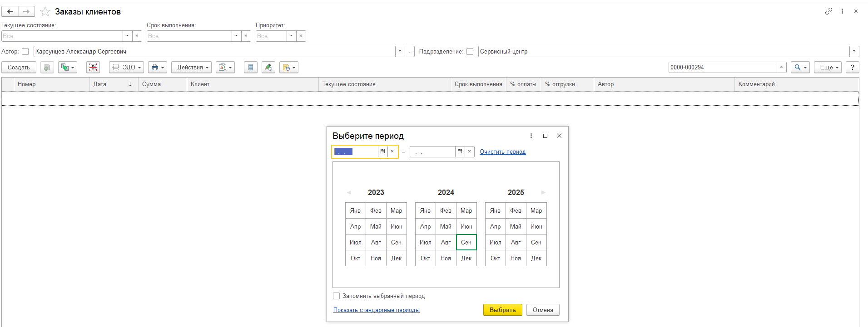Click the search field containing 0000-000294
The width and height of the screenshot is (868, 327).
(722, 68)
